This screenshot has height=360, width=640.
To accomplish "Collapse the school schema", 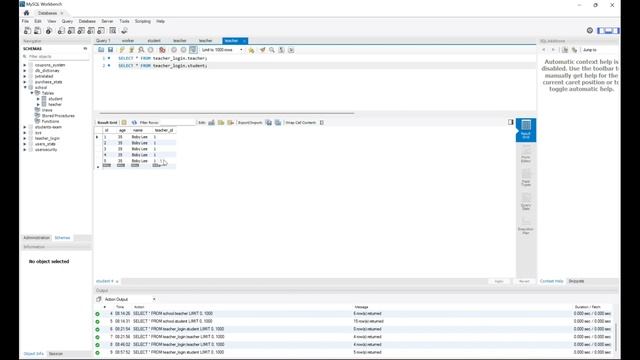I will click(x=25, y=87).
